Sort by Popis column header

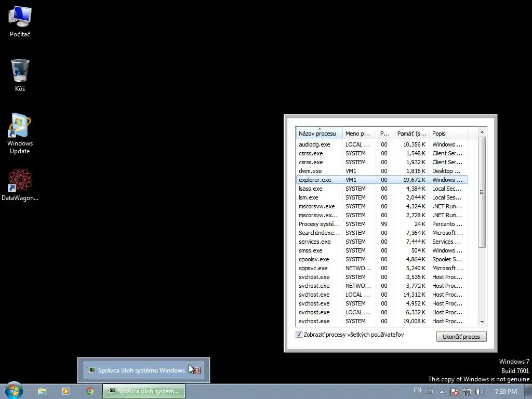[448, 134]
